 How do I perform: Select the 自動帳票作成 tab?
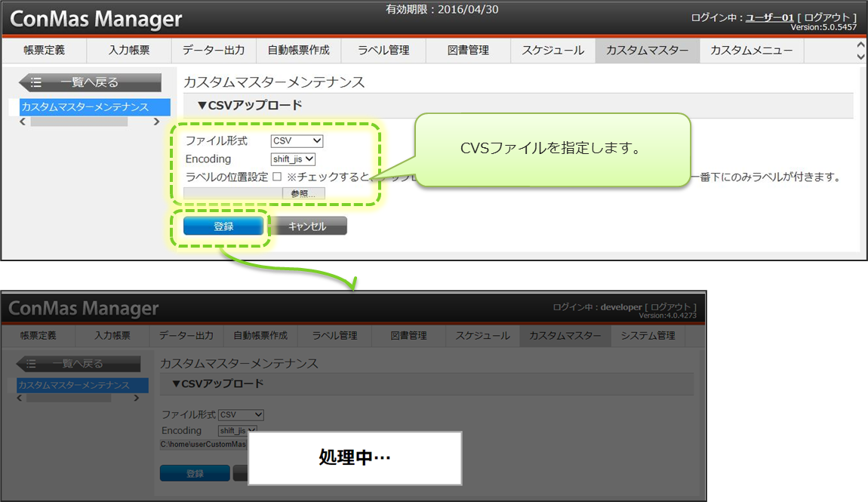[298, 51]
